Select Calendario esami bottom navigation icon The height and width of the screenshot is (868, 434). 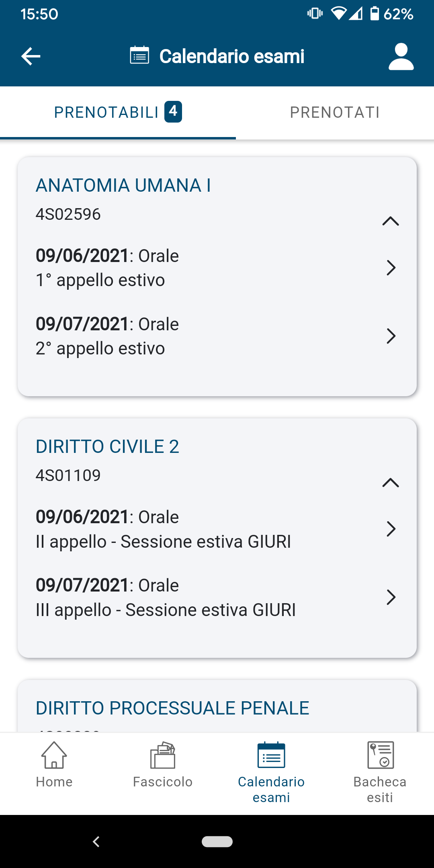coord(271,755)
